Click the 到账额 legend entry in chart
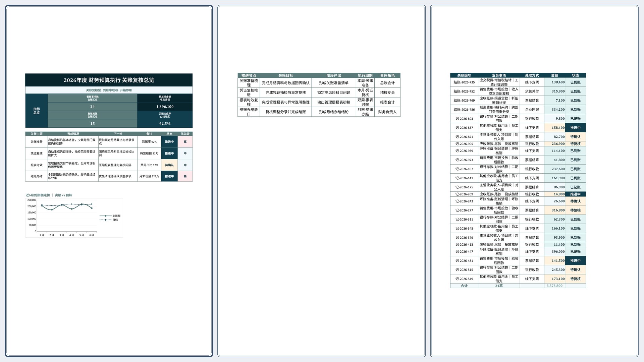 pos(110,216)
